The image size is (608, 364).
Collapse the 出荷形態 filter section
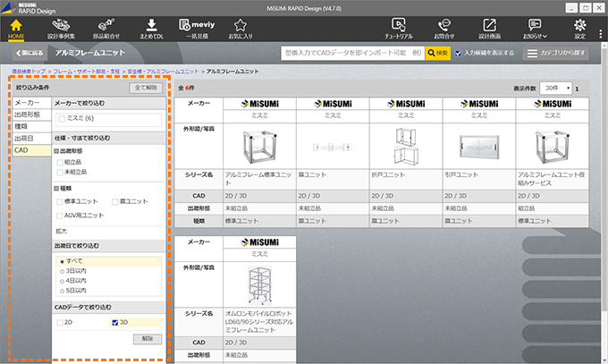(x=55, y=151)
